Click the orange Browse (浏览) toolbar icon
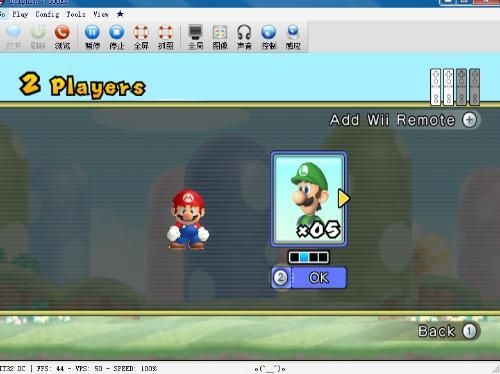Screen dimensions: 500x374 [x=62, y=37]
